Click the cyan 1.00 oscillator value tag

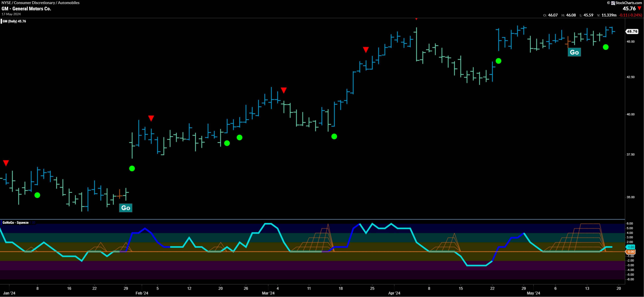(631, 247)
